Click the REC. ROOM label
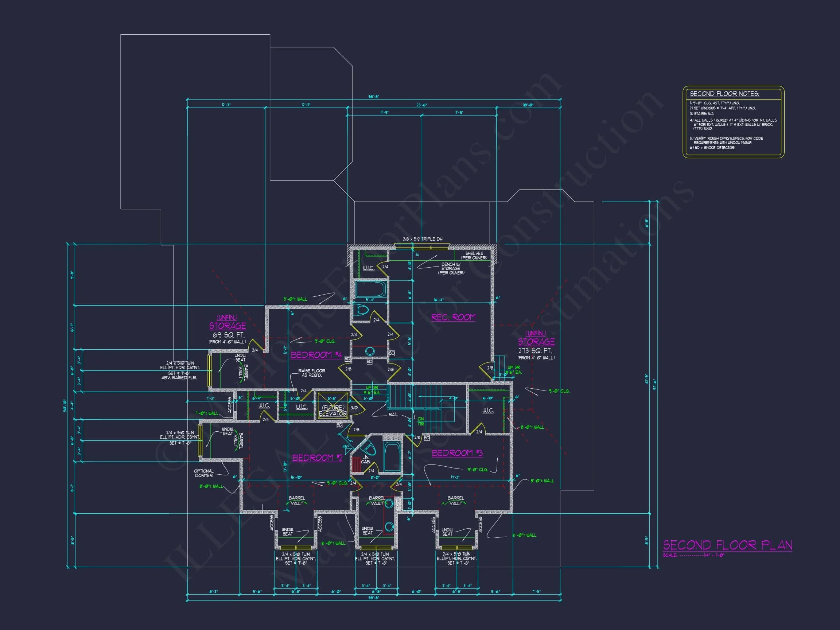The image size is (840, 630). point(453,317)
